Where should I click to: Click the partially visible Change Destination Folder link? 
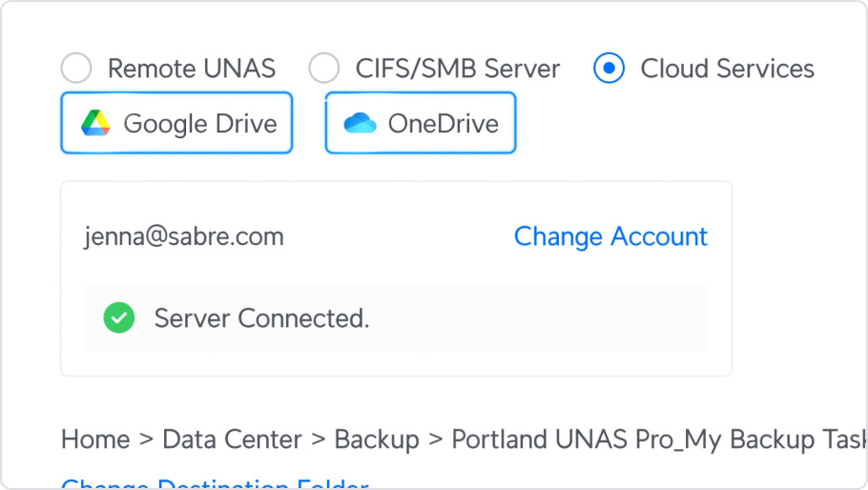pos(215,484)
